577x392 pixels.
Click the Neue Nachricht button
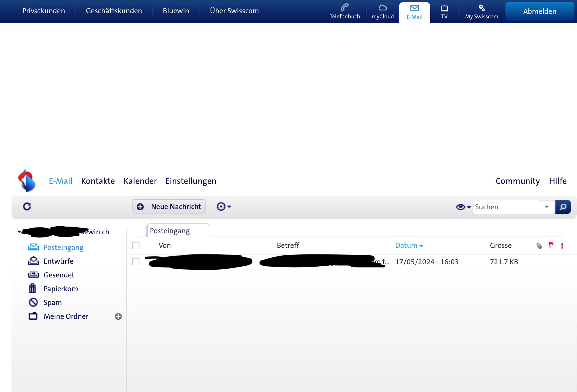tap(169, 206)
